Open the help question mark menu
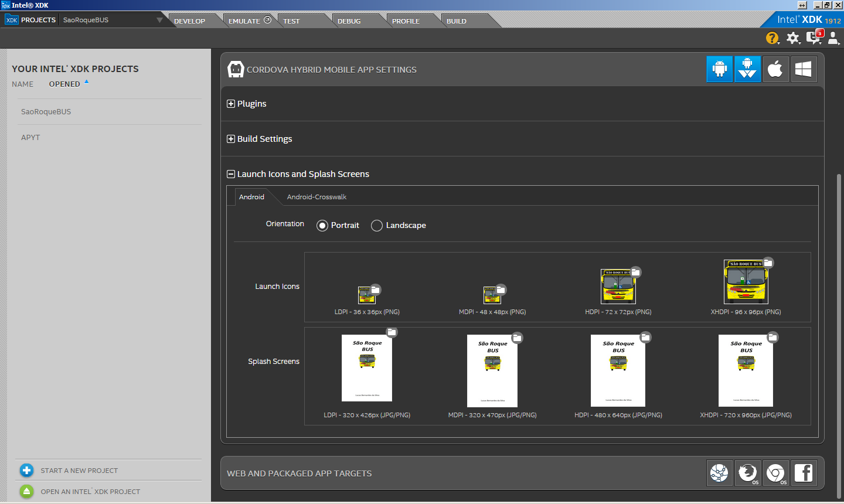Viewport: 844px width, 504px height. 772,38
